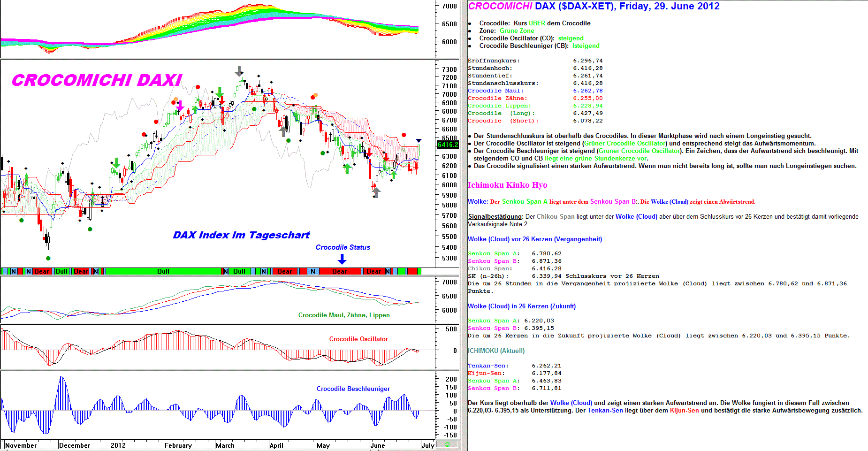This screenshot has height=451, width=868.
Task: Click the Crocodile Beschleuniger panel label
Action: click(353, 389)
